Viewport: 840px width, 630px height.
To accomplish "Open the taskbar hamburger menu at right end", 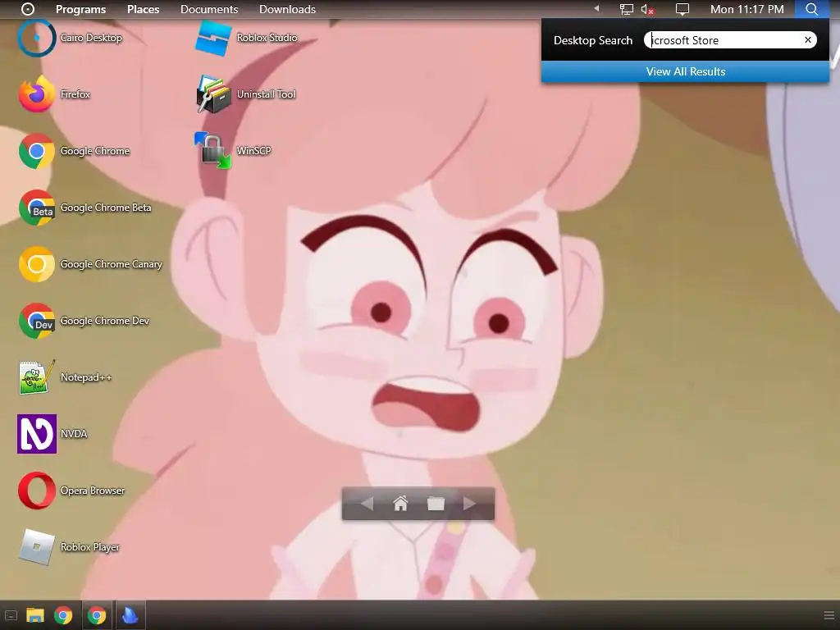I will pos(829,615).
